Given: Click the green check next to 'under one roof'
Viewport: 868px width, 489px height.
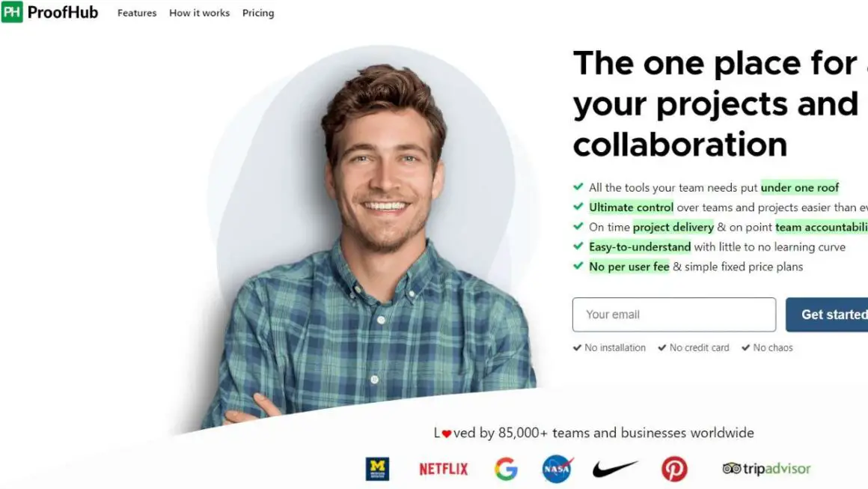Looking at the screenshot, I should tap(578, 186).
